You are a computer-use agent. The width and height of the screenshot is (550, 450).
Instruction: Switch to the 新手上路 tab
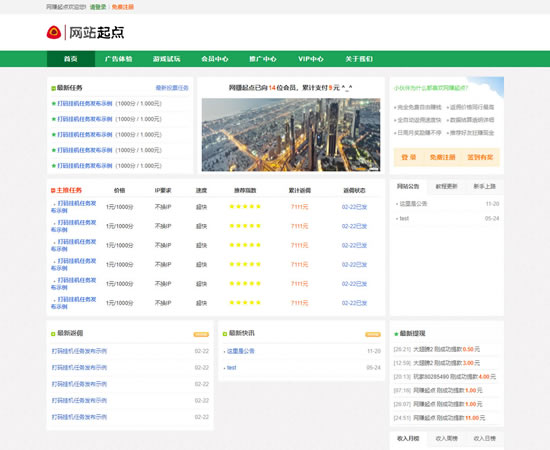click(485, 187)
